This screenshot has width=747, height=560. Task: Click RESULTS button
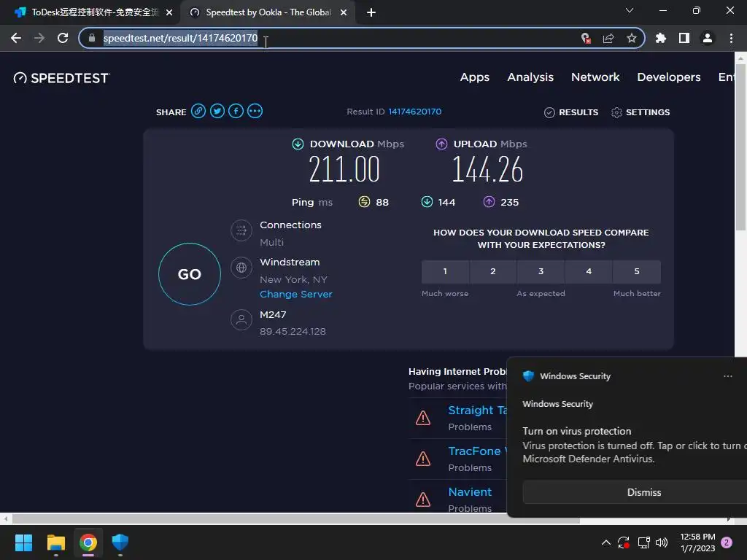pos(571,112)
